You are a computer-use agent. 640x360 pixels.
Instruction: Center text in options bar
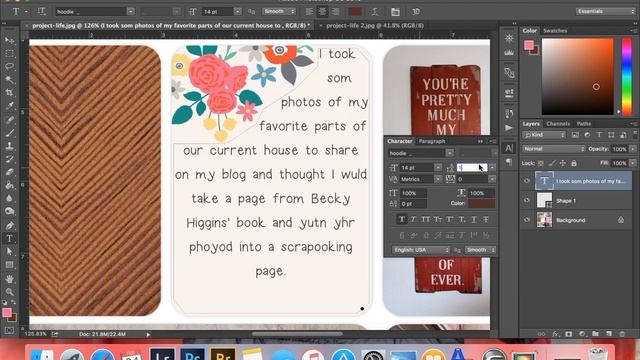(322, 12)
